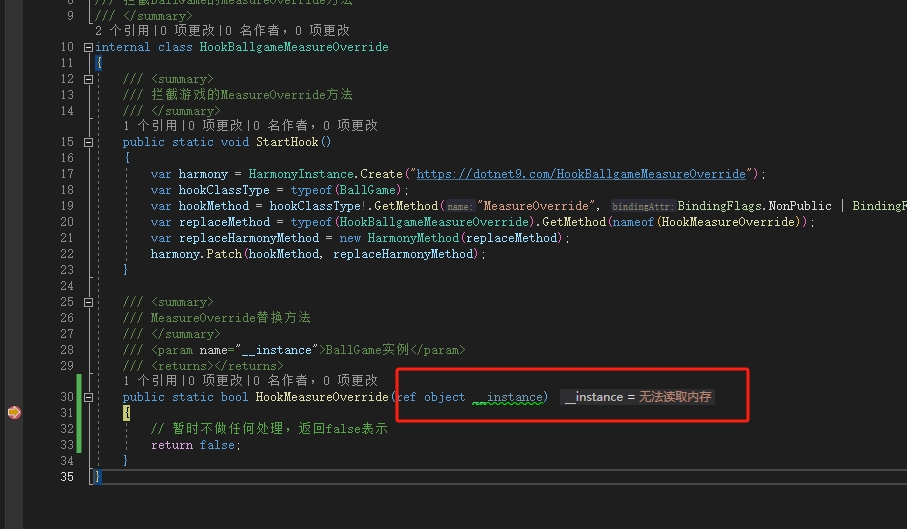The width and height of the screenshot is (907, 529).
Task: Click the underlined __instance parameter on line 30
Action: [x=508, y=397]
